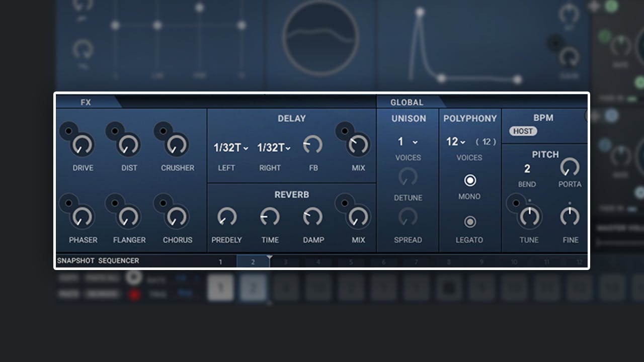644x362 pixels.
Task: Select snapshot 2 in Snapshot Sequencer
Action: (x=253, y=262)
